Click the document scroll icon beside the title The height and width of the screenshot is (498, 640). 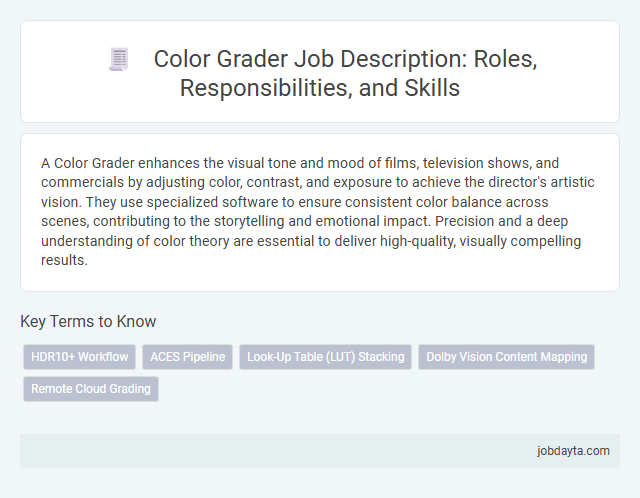[x=119, y=59]
